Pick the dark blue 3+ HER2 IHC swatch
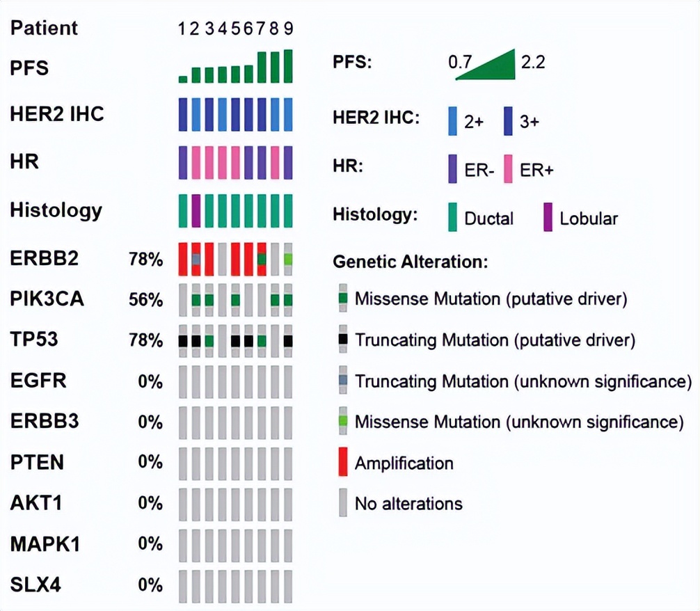Image resolution: width=700 pixels, height=611 pixels. pos(509,120)
